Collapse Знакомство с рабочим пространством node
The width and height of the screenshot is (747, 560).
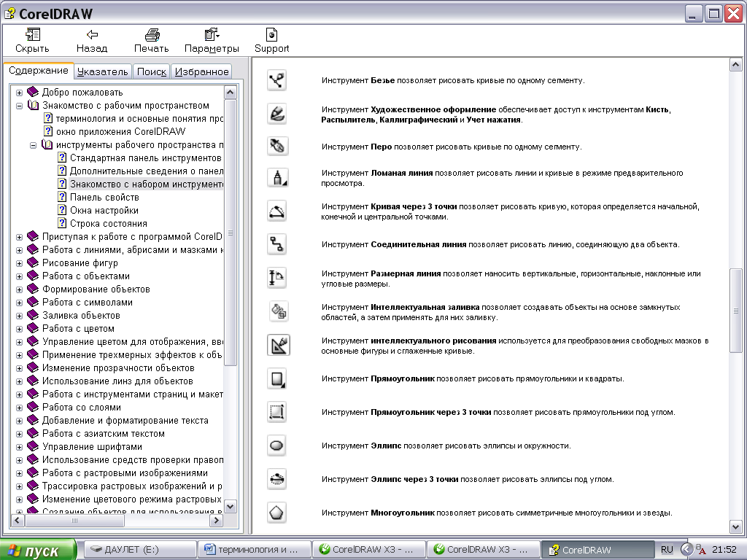(19, 106)
